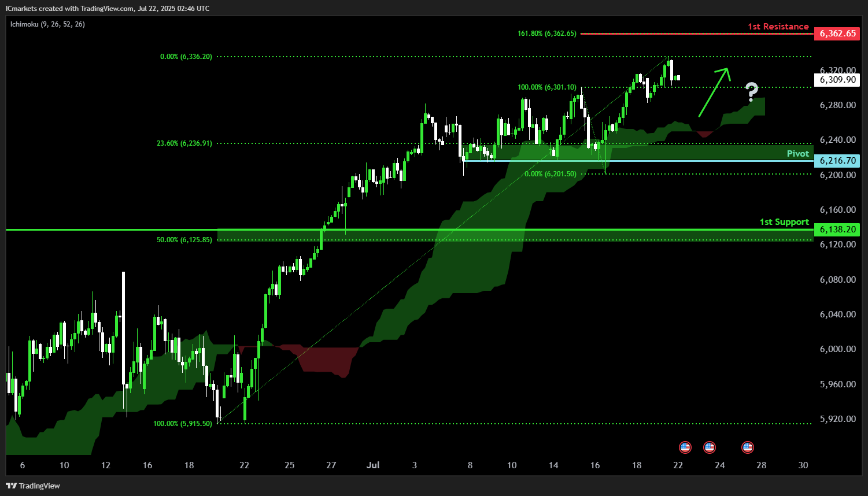Click the 6,160.00 price axis label
Image resolution: width=868 pixels, height=496 pixels.
click(x=838, y=210)
